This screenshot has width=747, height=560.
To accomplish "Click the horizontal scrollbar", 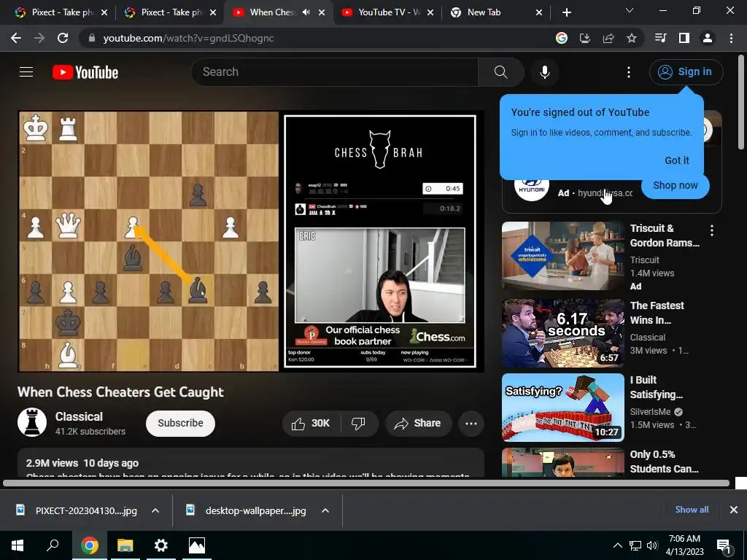I will tap(366, 483).
